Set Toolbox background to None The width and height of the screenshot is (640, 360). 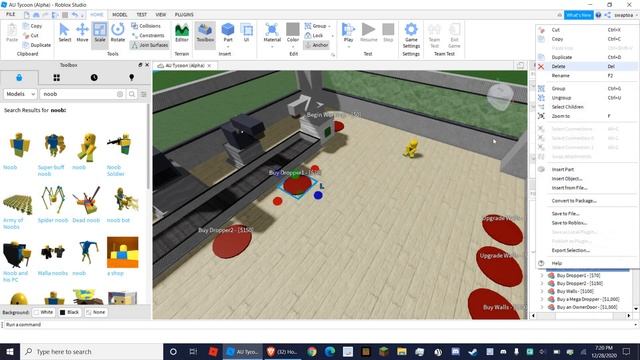tap(96, 312)
